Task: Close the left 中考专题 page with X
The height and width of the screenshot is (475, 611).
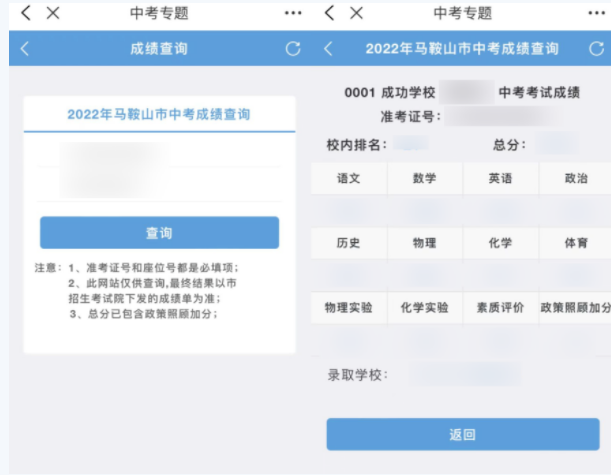Action: tap(54, 13)
